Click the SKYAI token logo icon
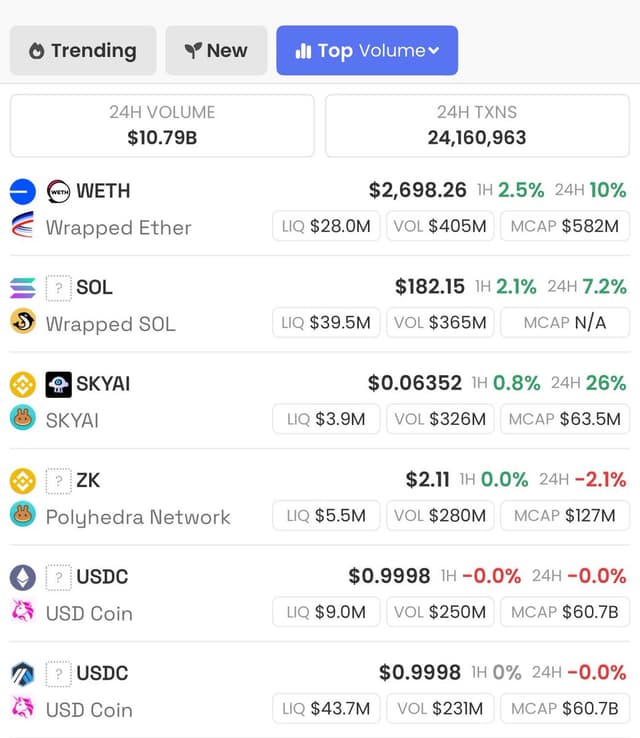Screen dimensions: 640x738 (x=58, y=385)
